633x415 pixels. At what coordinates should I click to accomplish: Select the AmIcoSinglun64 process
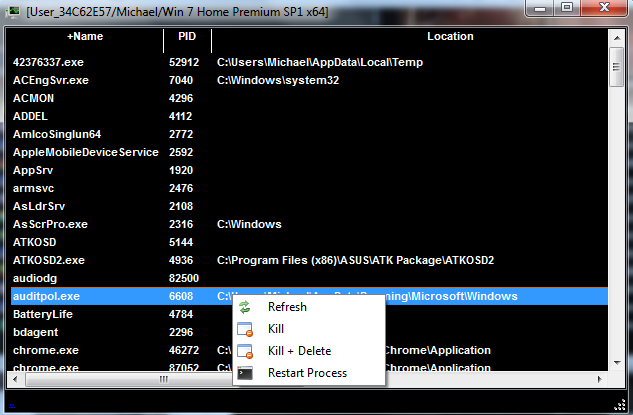click(x=57, y=134)
